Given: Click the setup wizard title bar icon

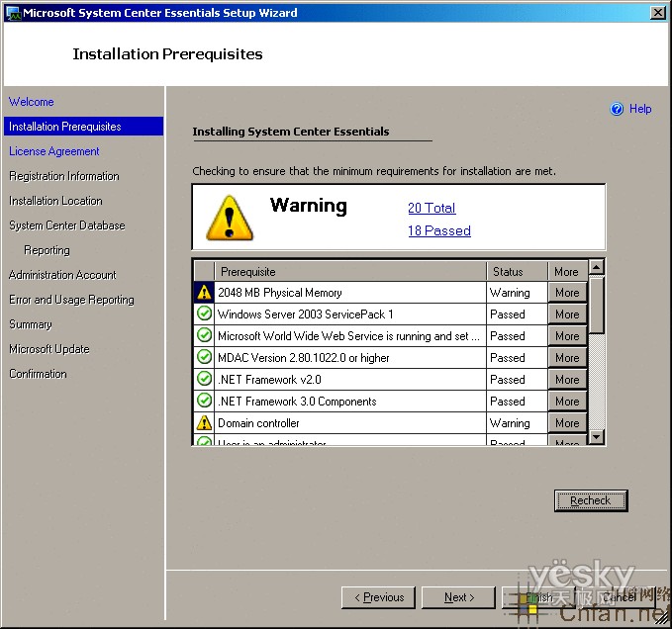Looking at the screenshot, I should (14, 13).
